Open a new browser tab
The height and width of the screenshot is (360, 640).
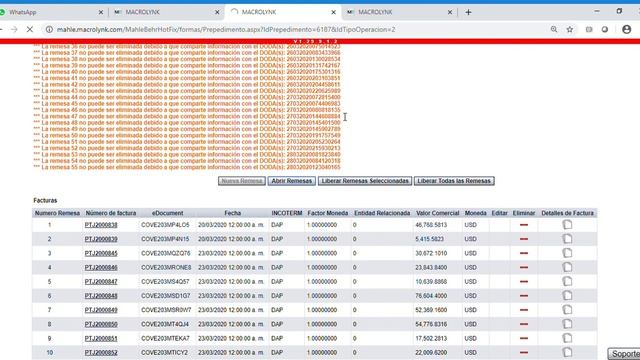tap(468, 12)
